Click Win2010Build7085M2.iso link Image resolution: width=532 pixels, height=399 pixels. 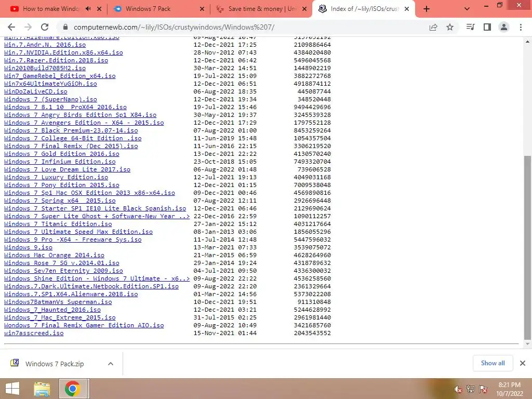[45, 68]
